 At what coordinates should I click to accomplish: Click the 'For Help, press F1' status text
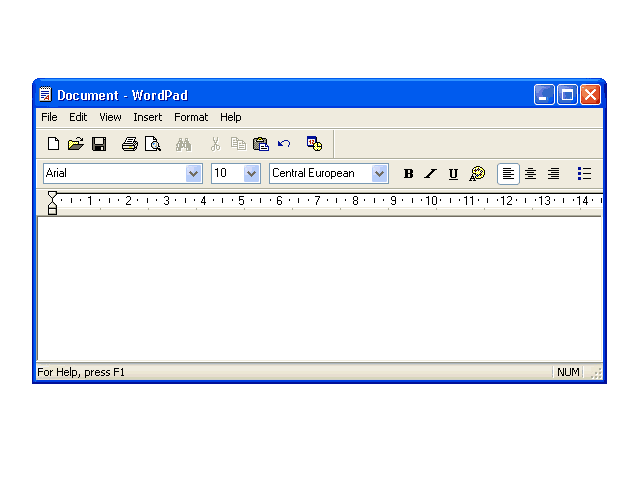tap(81, 372)
